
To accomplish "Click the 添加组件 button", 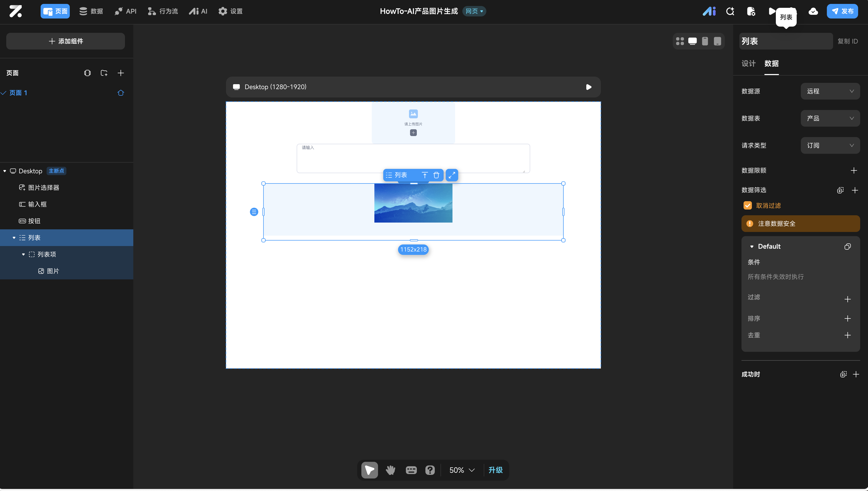I will tap(66, 41).
